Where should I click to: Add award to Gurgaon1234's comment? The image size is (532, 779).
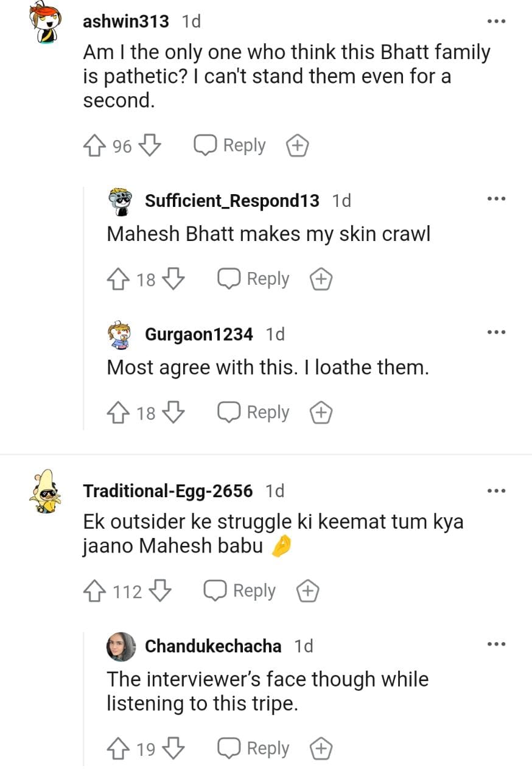[x=321, y=413]
